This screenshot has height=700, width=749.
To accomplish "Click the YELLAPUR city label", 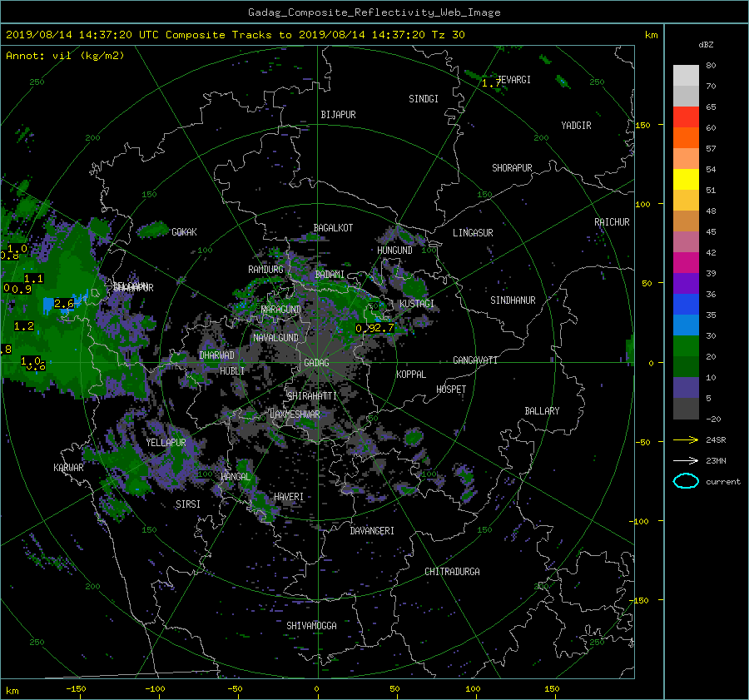I will [x=166, y=443].
